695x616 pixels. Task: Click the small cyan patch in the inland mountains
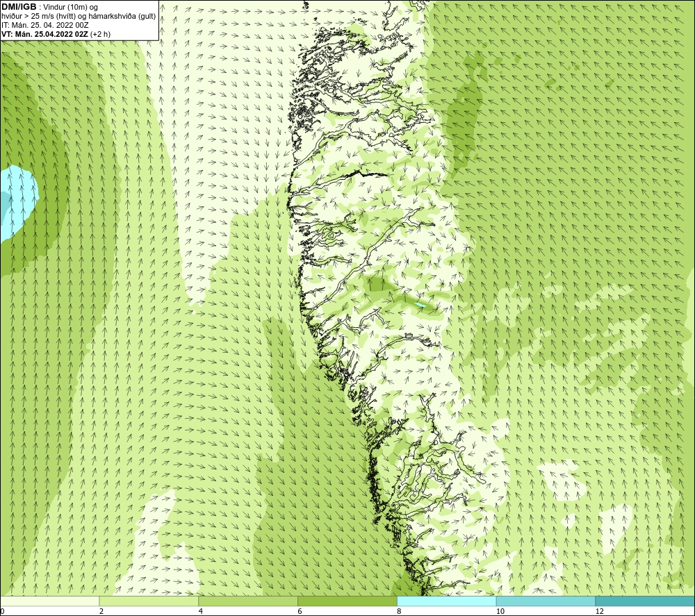tap(419, 305)
